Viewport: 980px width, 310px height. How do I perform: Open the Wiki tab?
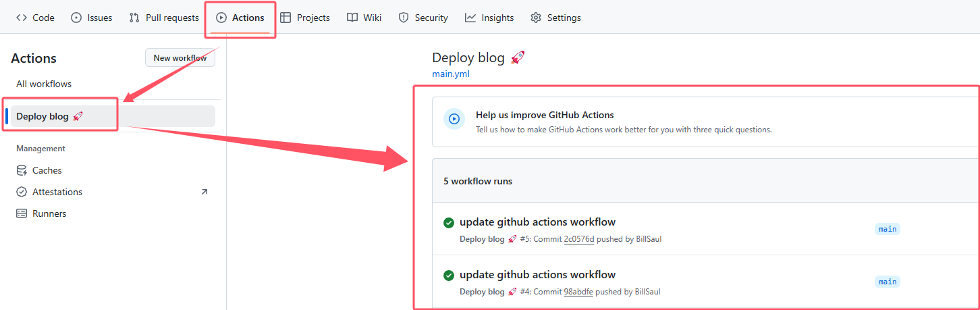click(x=364, y=18)
